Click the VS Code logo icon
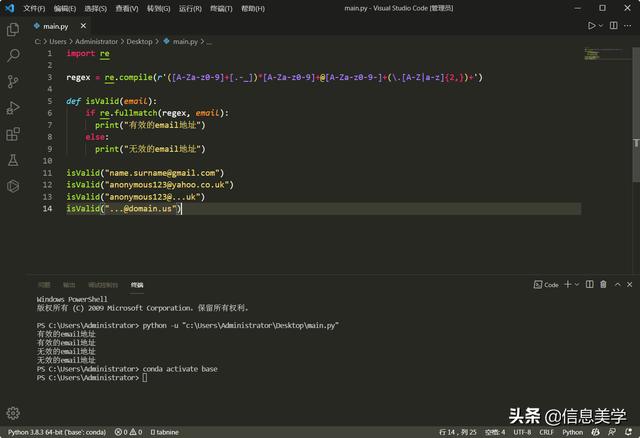 [x=9, y=8]
